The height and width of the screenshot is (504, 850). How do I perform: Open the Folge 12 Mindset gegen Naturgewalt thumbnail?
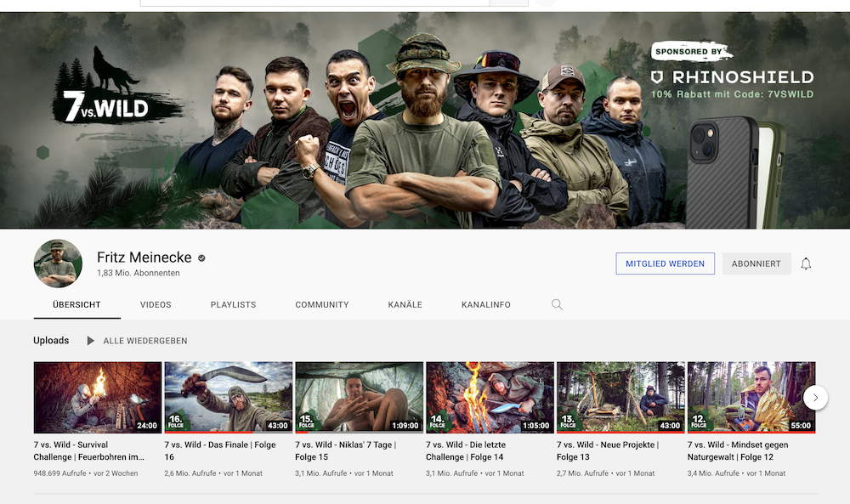click(x=751, y=397)
